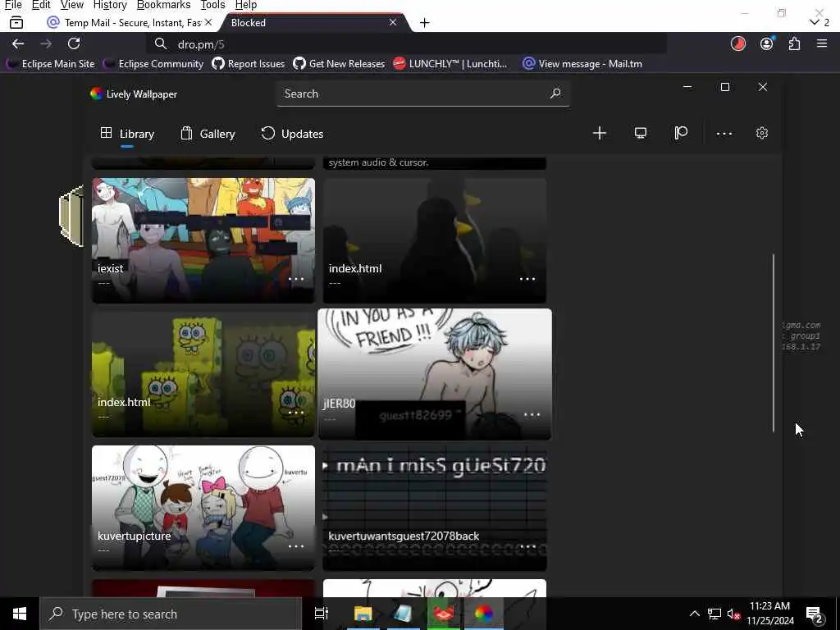840x630 pixels.
Task: Open Eclipse Community bookmark
Action: 153,64
